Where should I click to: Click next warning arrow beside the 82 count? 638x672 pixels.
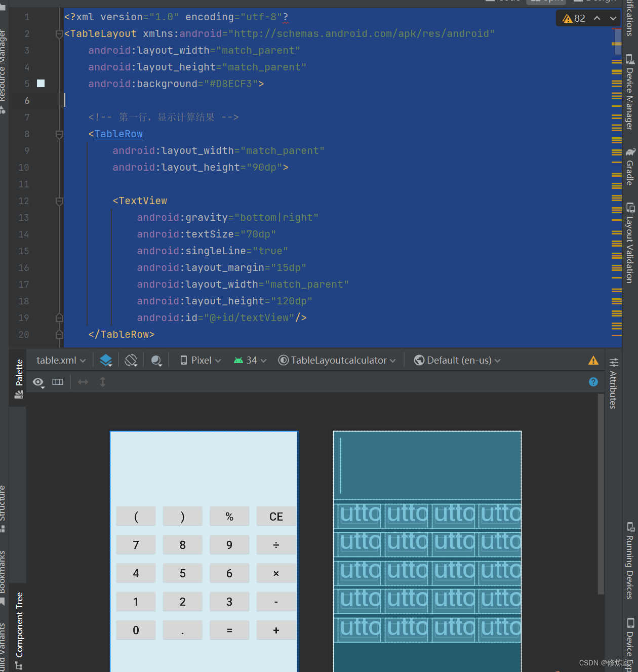613,18
